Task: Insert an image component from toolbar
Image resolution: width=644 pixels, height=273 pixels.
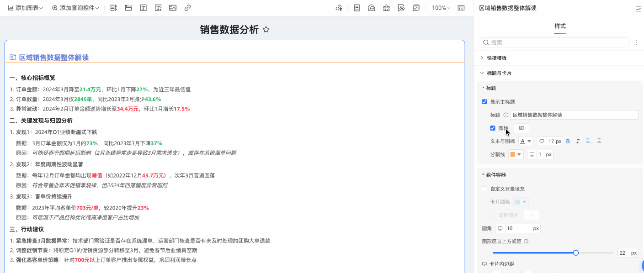Action: coord(173,8)
